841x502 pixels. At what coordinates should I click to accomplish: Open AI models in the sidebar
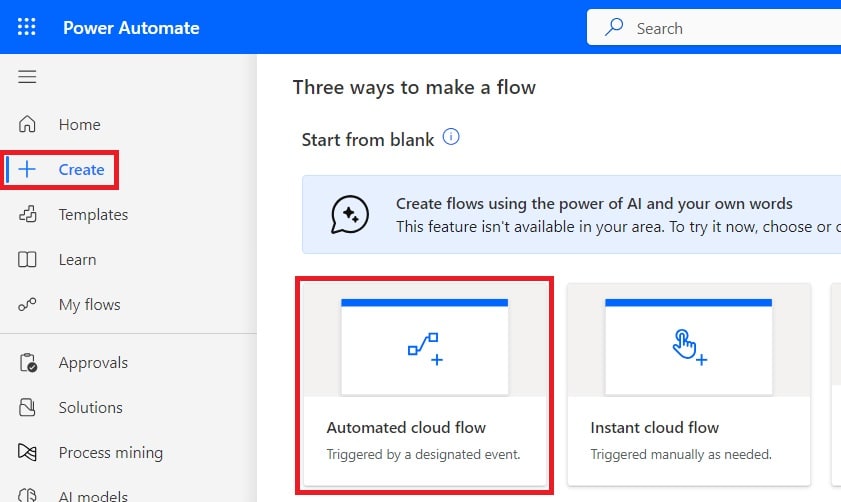tap(93, 496)
